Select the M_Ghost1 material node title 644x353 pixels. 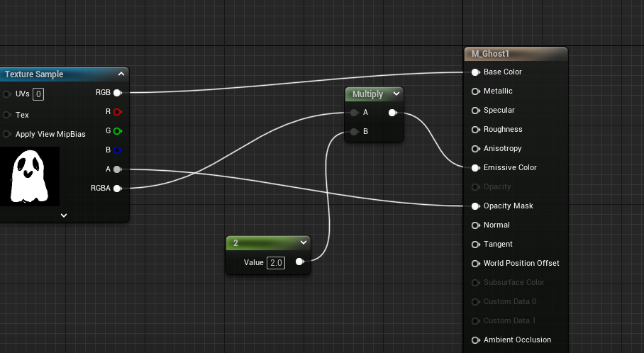click(491, 54)
